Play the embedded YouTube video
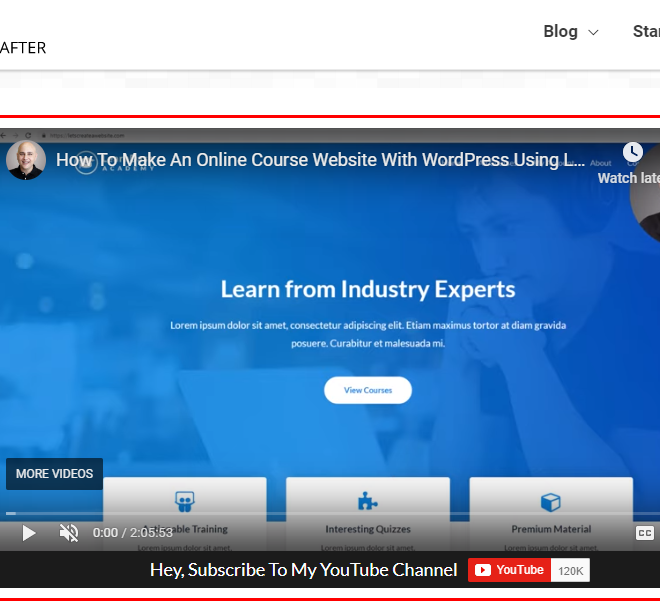 pyautogui.click(x=29, y=533)
